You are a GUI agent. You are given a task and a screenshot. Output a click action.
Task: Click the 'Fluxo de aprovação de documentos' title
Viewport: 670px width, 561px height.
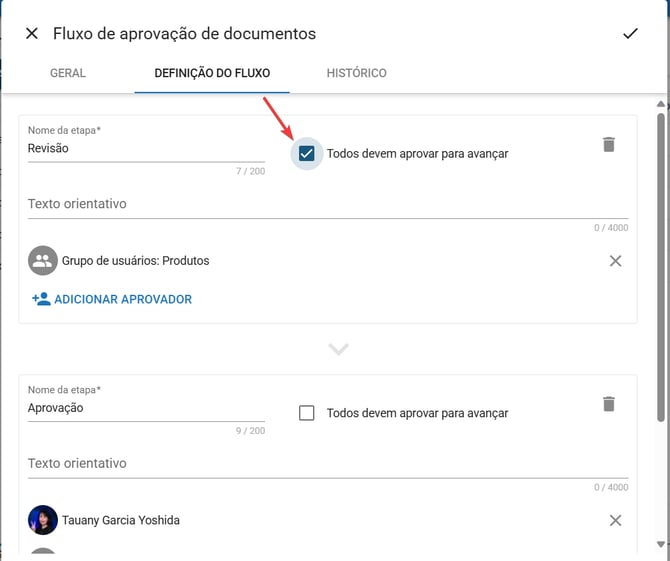[184, 34]
